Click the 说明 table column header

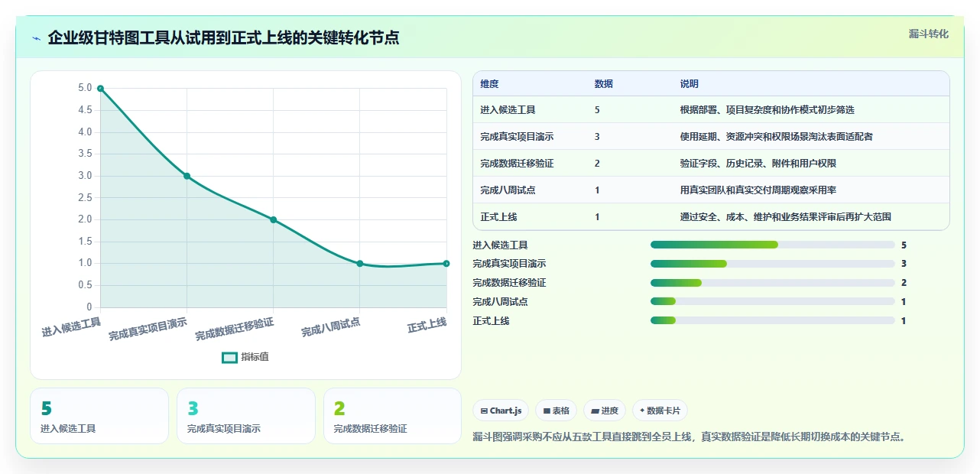(x=689, y=83)
